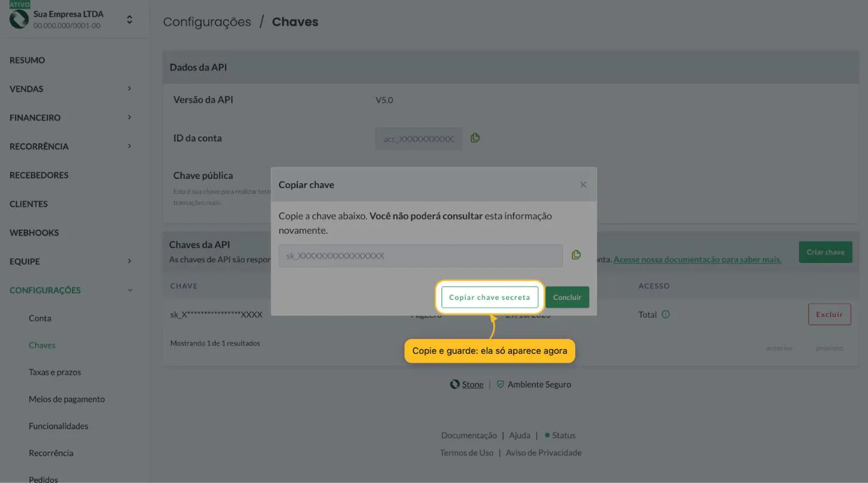The width and height of the screenshot is (868, 483).
Task: Click Excluir for the sk_X key row
Action: click(829, 315)
